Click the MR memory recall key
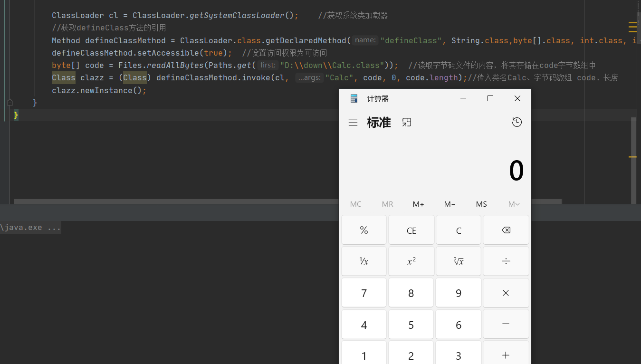Screen dimensions: 641x364 click(x=387, y=204)
